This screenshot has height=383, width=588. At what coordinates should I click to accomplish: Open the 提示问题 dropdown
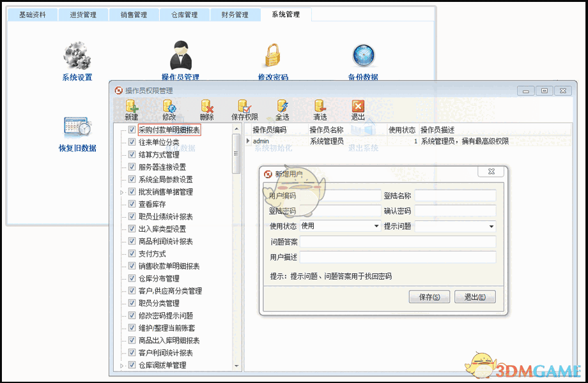pos(492,225)
